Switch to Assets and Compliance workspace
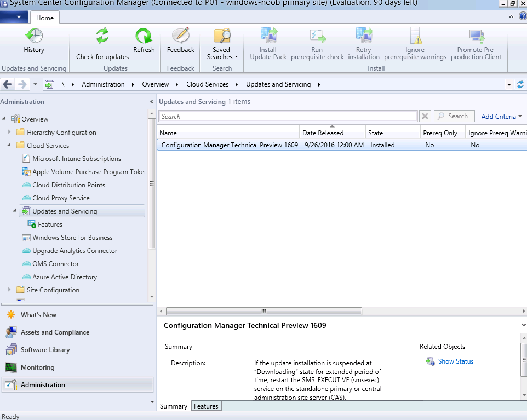The height and width of the screenshot is (420, 527). click(x=77, y=332)
